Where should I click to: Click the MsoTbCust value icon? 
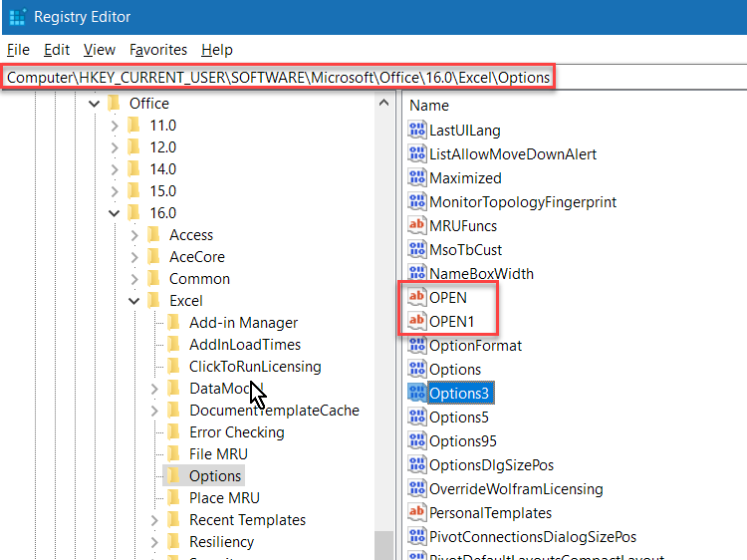point(417,249)
